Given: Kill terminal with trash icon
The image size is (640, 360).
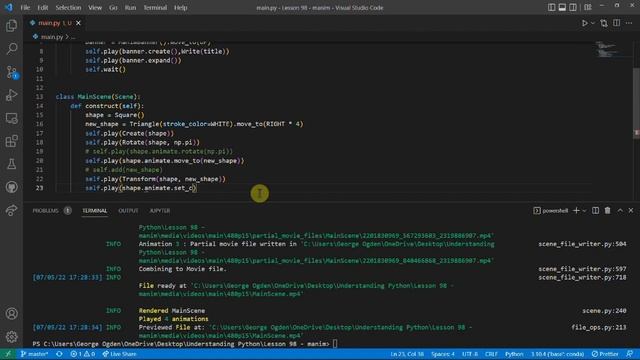Looking at the screenshot, I should click(607, 211).
